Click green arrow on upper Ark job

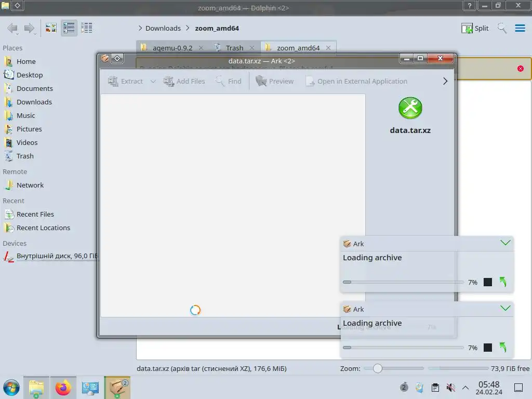point(503,282)
